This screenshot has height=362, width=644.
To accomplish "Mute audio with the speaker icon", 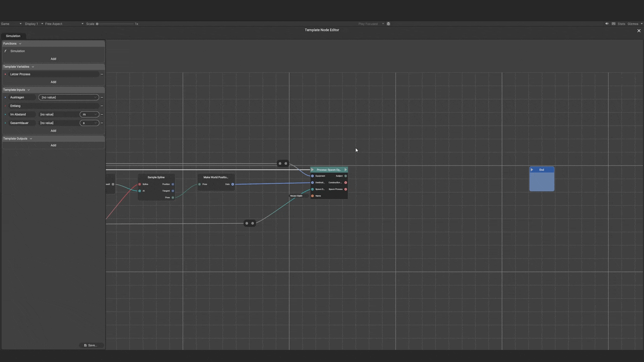I will click(607, 24).
